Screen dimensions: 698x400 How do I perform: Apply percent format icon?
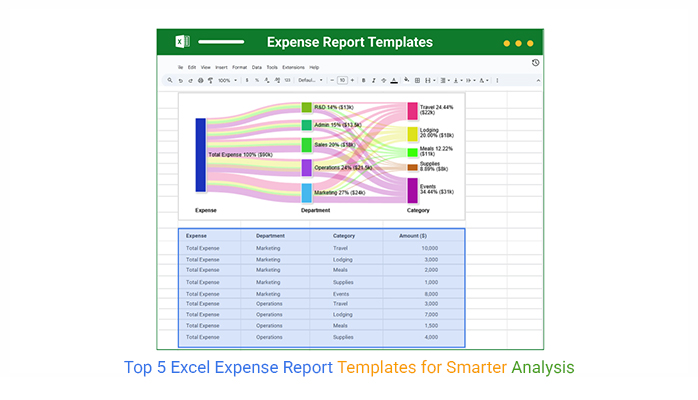(257, 81)
